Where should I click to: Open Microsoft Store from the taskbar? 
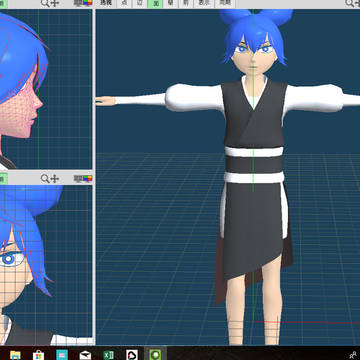(39, 355)
